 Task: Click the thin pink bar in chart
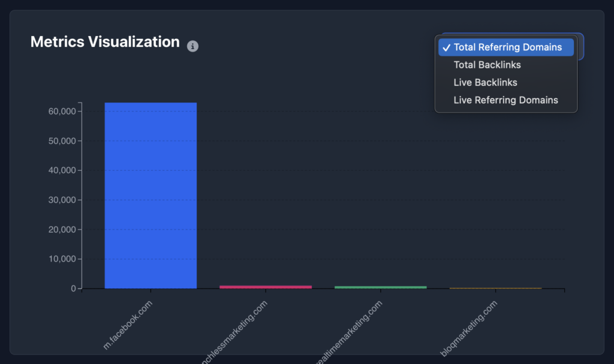point(266,287)
